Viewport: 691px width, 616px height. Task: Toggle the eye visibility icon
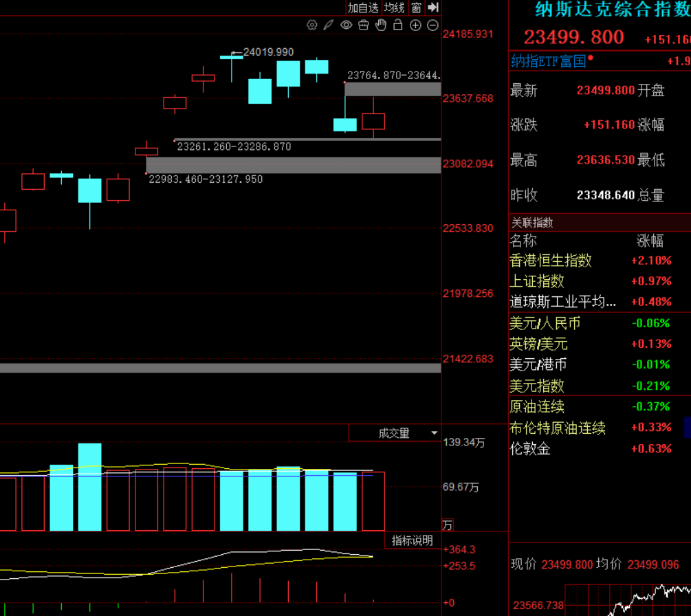(346, 25)
